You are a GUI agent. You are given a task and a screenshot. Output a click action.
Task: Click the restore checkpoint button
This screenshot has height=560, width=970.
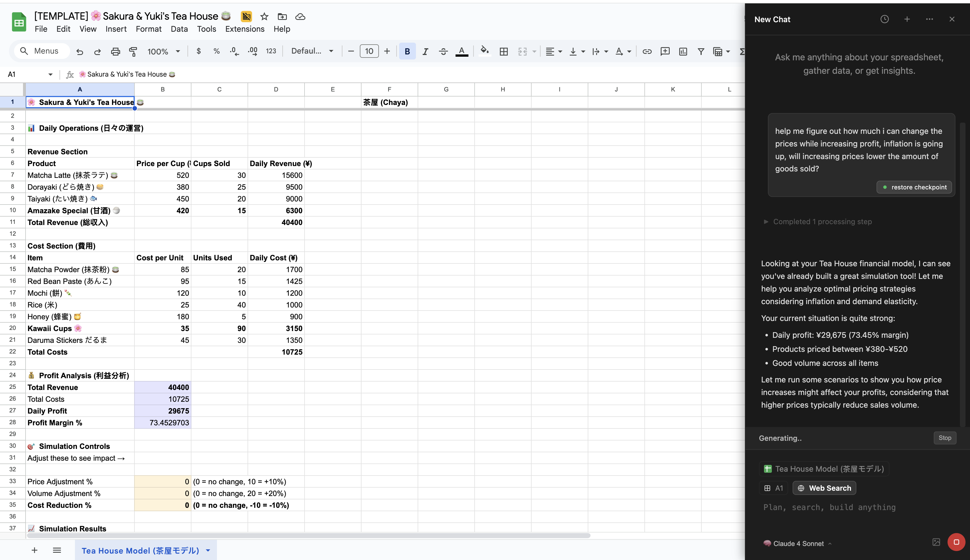coord(914,187)
